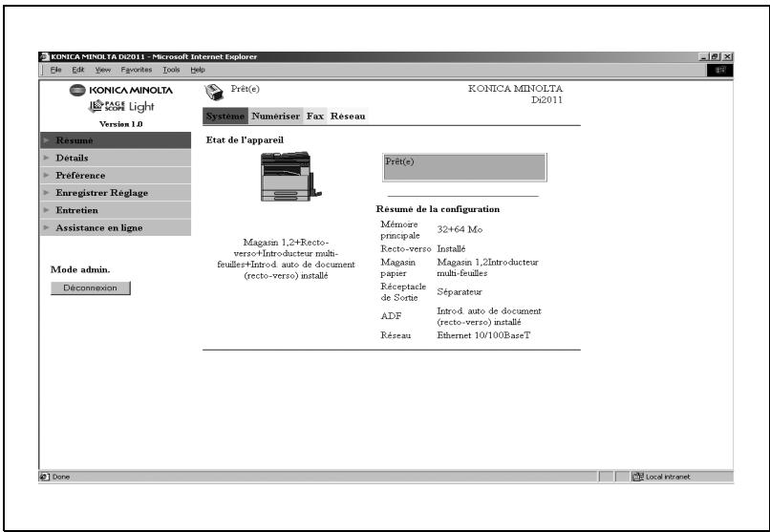Image resolution: width=770 pixels, height=532 pixels.
Task: Click the Mémoire principale label
Action: pyautogui.click(x=399, y=229)
